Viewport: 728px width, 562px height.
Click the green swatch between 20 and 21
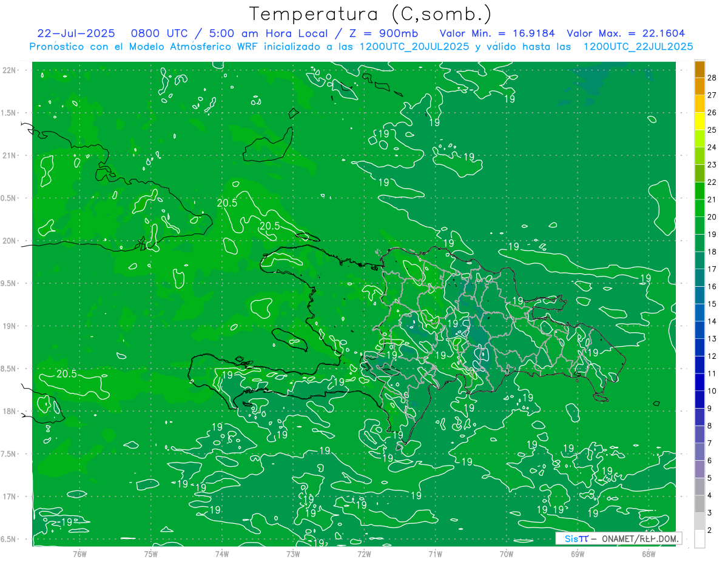pyautogui.click(x=699, y=209)
